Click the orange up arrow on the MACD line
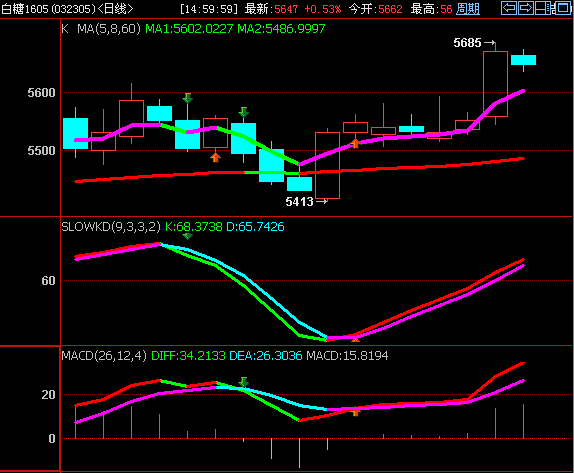574x473 pixels. point(355,413)
